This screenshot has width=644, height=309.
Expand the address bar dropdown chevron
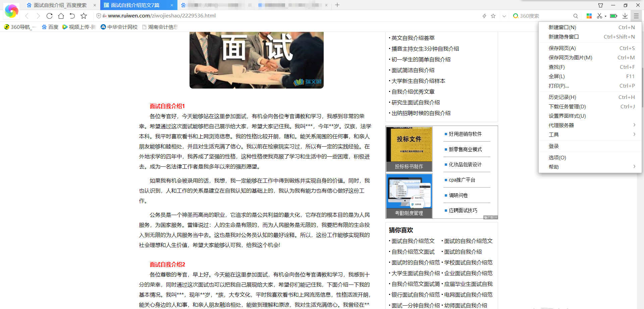click(x=504, y=16)
